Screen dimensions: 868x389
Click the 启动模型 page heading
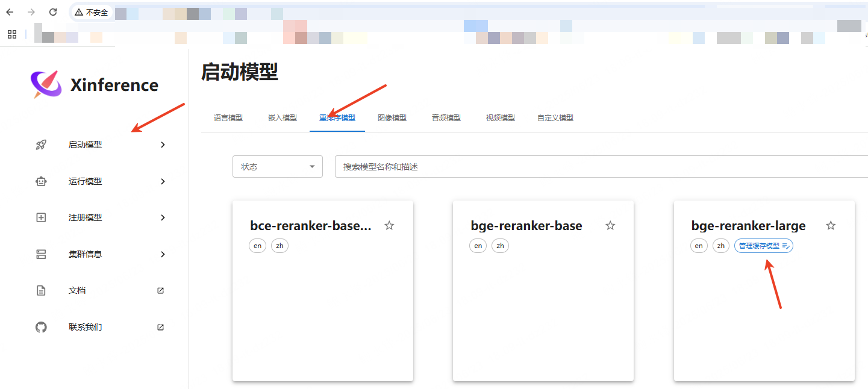tap(240, 72)
